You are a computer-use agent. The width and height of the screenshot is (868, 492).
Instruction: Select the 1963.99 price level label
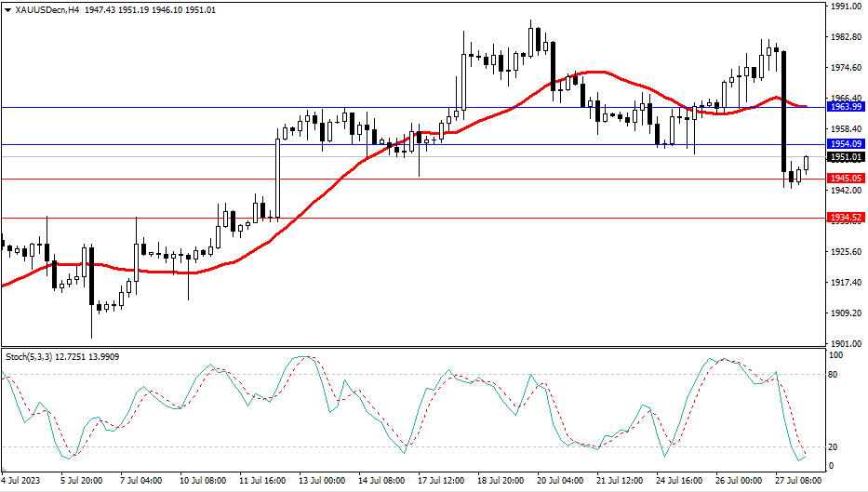pyautogui.click(x=846, y=107)
